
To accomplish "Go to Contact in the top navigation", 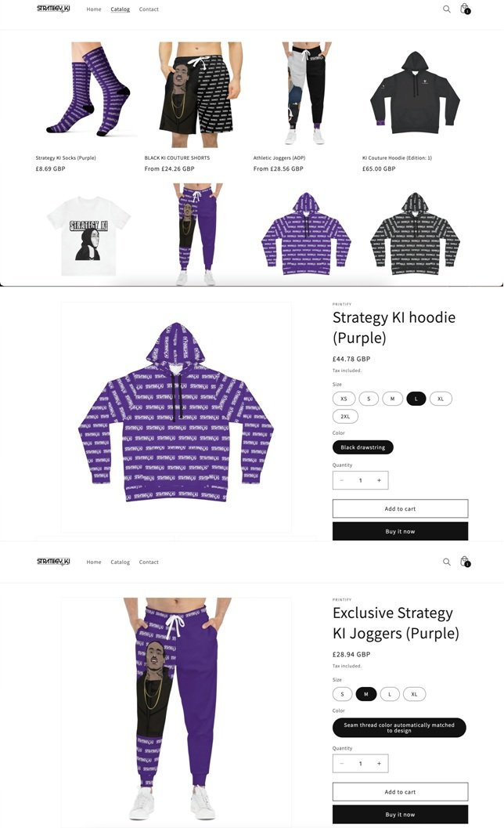I will (x=149, y=9).
